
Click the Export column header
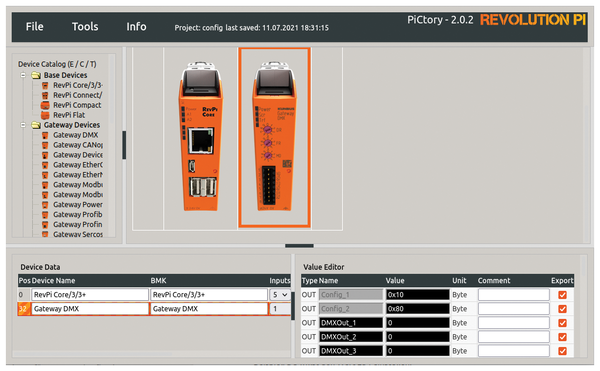[562, 281]
